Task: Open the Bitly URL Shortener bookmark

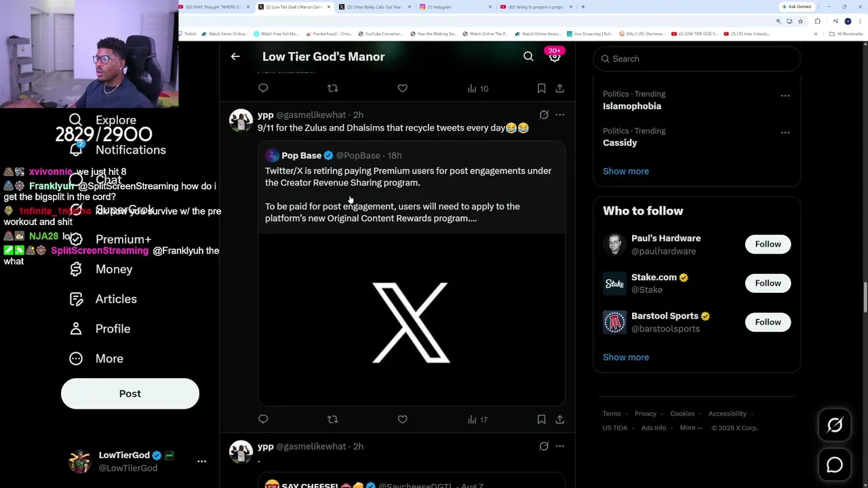Action: [x=643, y=34]
